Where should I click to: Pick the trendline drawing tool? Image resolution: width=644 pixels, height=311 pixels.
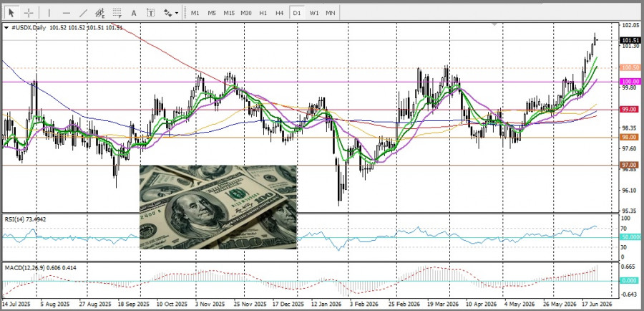[83, 13]
